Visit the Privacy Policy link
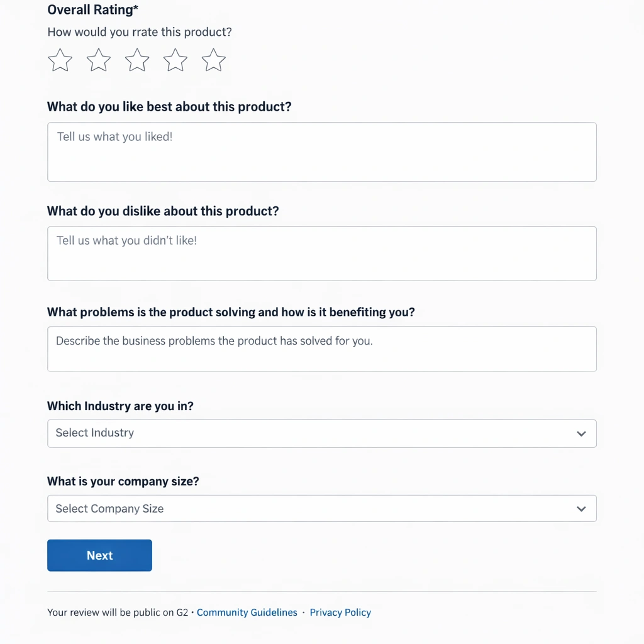This screenshot has height=644, width=644. click(x=340, y=613)
